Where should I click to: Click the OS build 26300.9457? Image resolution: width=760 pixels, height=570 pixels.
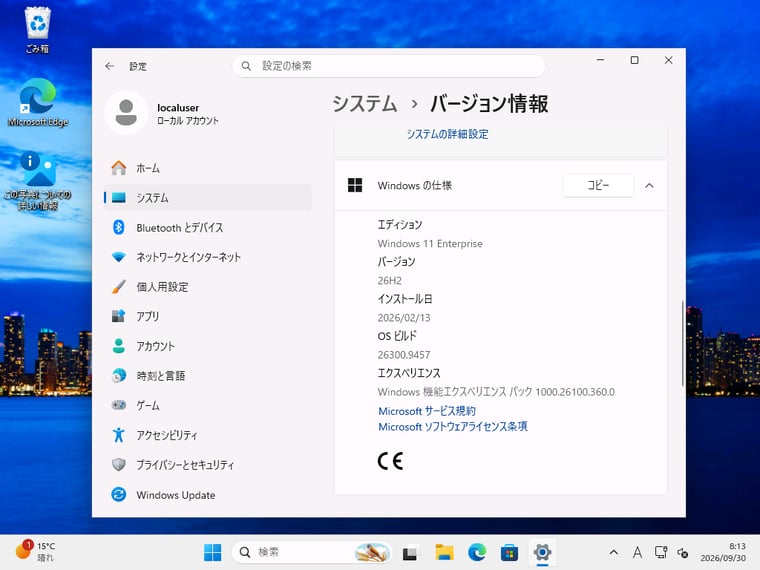pyautogui.click(x=404, y=355)
